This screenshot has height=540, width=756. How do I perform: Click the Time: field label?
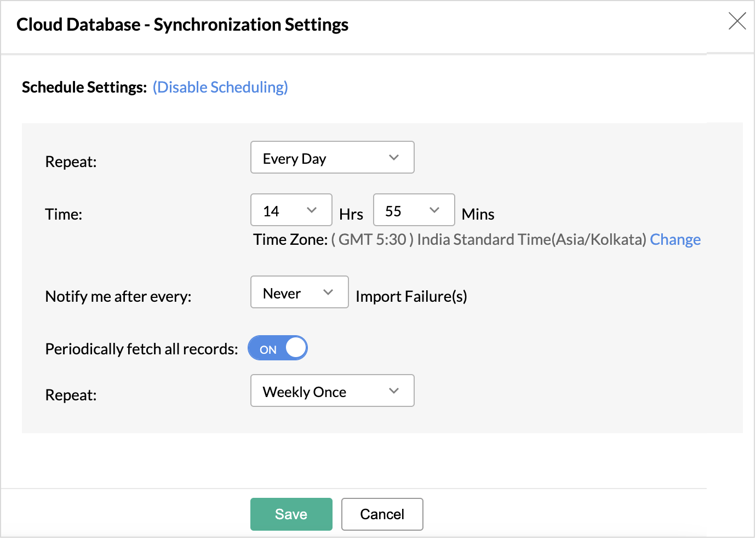click(64, 214)
